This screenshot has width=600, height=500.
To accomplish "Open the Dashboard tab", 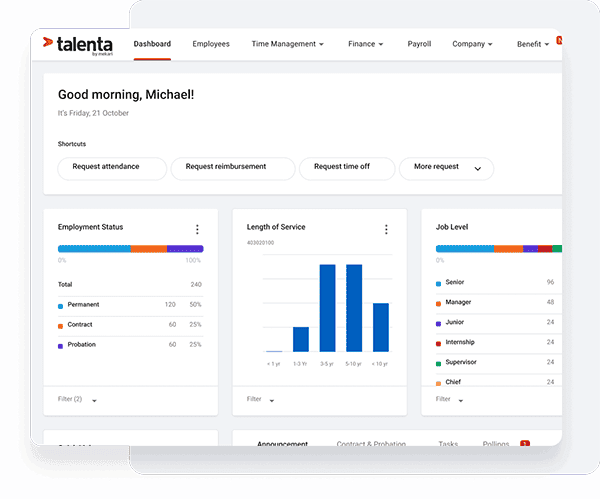I will pos(152,44).
